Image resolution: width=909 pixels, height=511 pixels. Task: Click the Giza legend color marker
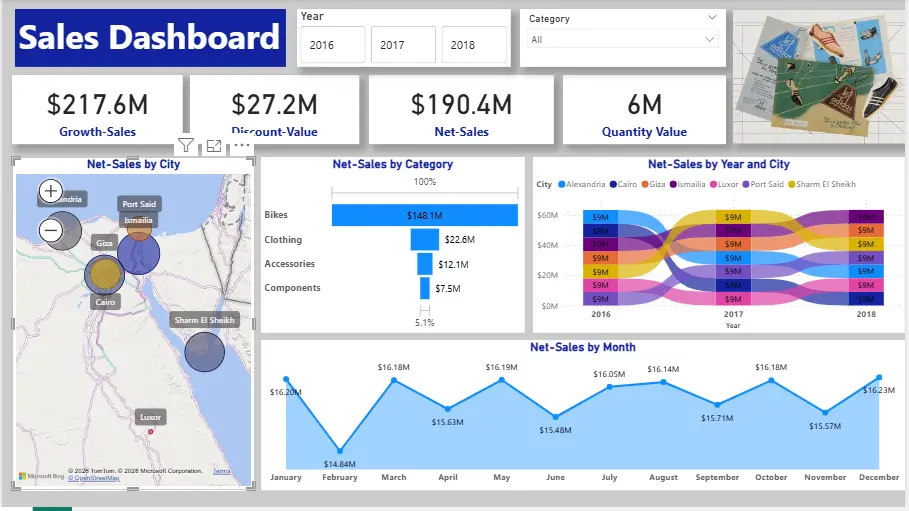click(x=645, y=184)
